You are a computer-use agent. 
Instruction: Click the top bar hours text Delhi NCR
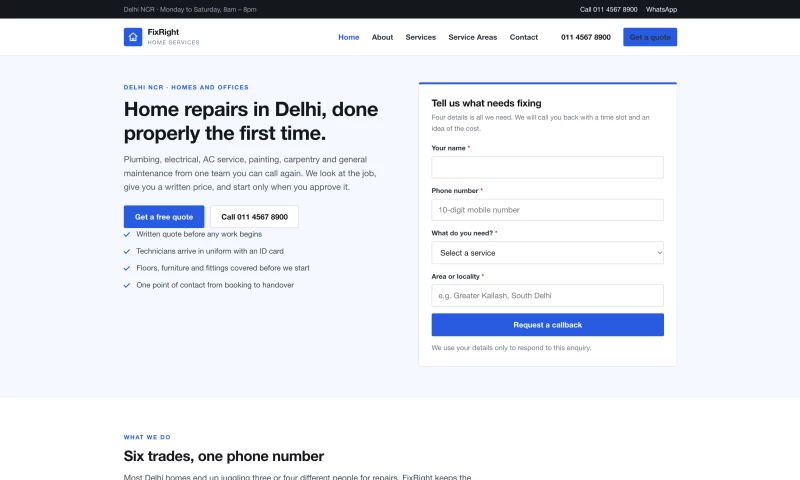[190, 9]
